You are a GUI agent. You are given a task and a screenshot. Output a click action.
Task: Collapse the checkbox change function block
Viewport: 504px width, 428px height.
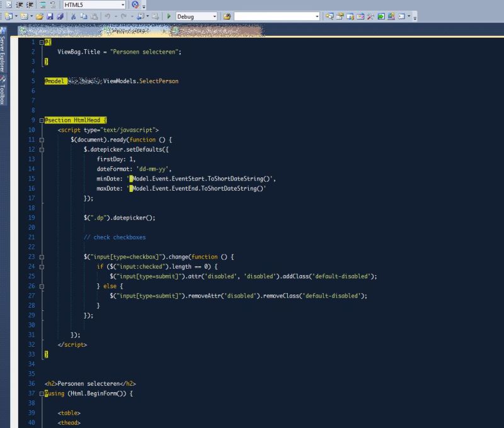tap(41, 256)
